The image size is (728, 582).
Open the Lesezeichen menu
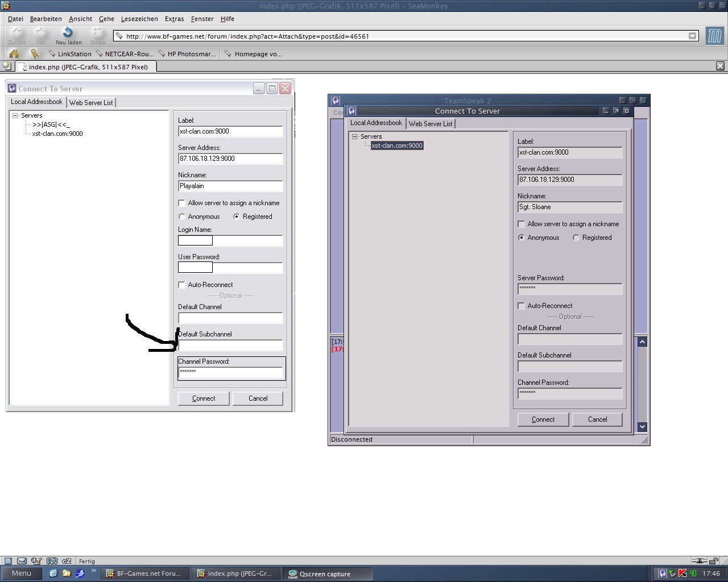[139, 19]
